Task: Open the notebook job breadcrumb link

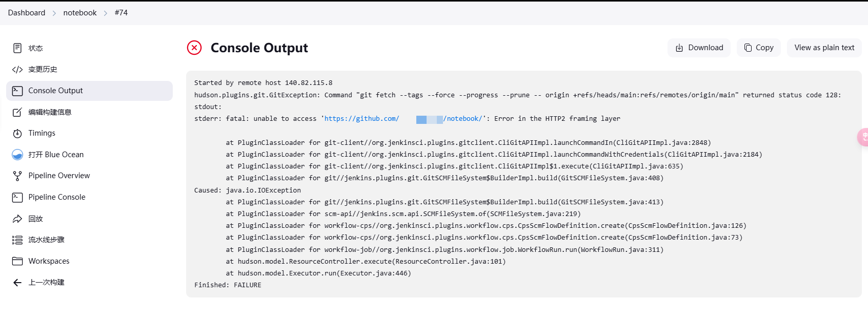Action: tap(80, 13)
